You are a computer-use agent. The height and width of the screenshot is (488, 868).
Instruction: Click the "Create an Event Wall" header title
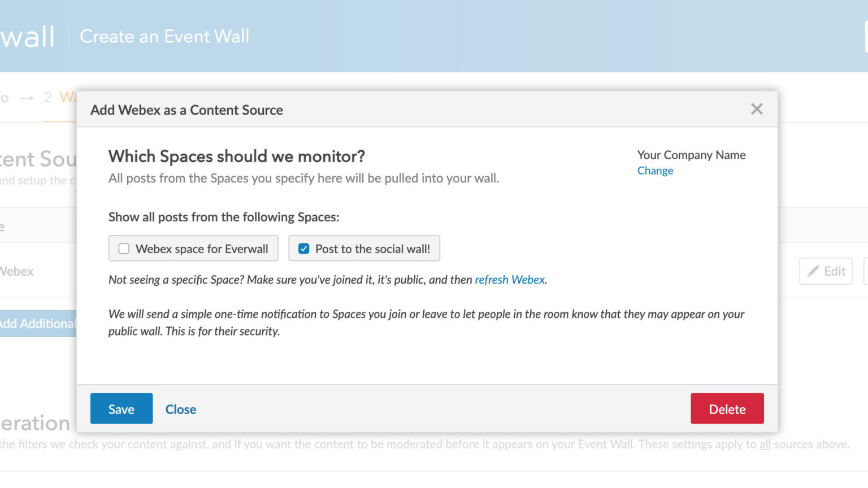[x=164, y=36]
